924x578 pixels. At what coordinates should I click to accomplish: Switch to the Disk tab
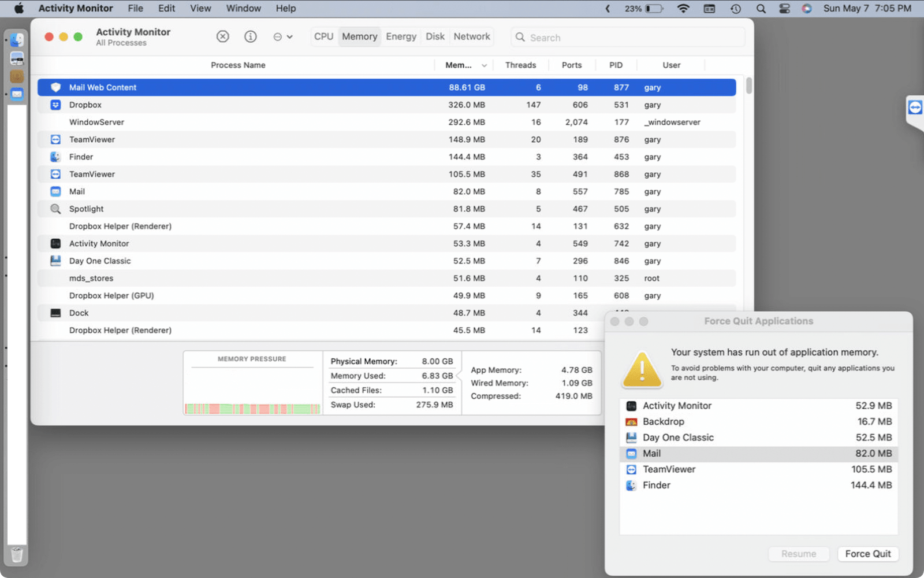435,36
